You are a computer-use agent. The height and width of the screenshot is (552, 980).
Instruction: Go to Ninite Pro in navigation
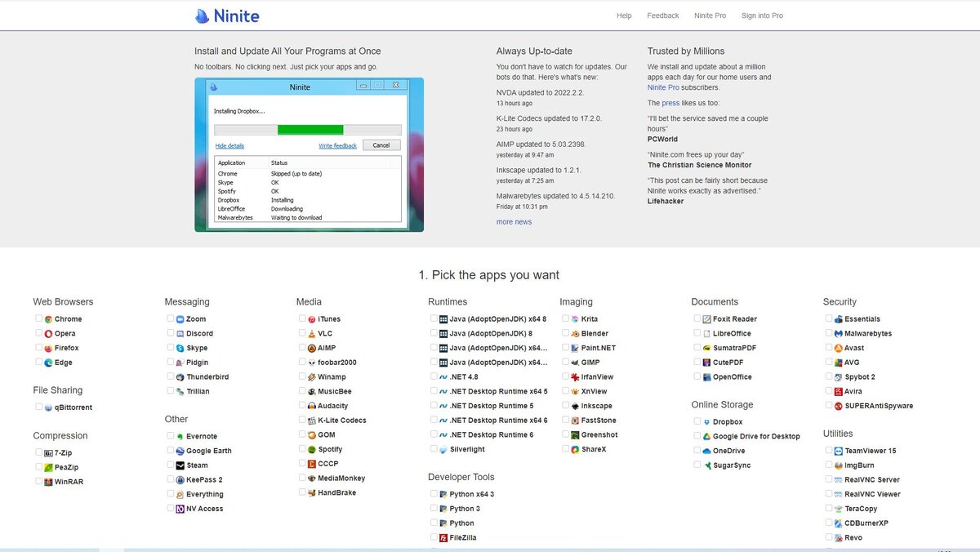coord(710,16)
